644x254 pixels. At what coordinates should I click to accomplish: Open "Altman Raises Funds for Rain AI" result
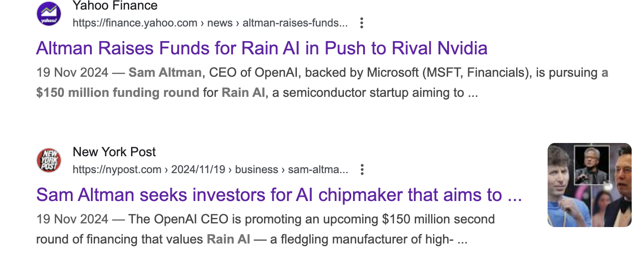262,48
